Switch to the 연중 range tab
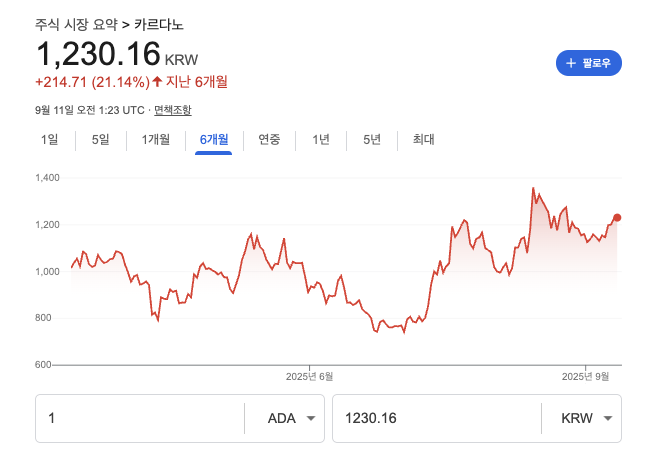Viewport: 652px width, 451px height. point(269,140)
